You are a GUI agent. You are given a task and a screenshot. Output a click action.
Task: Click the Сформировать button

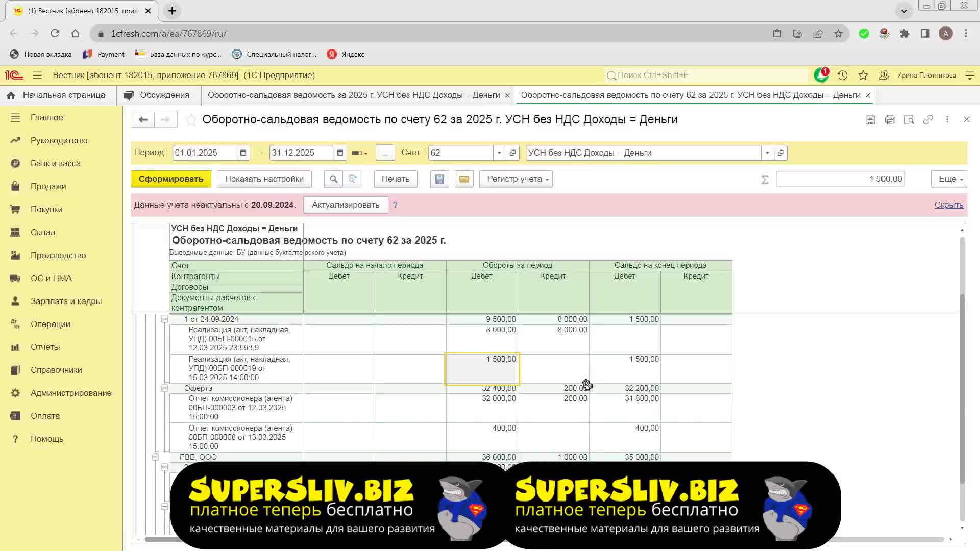(171, 179)
